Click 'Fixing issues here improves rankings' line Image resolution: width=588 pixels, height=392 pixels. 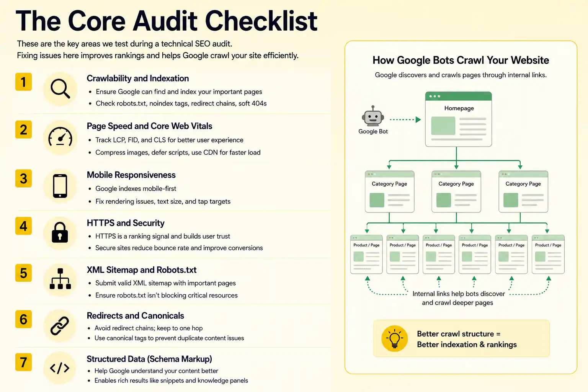158,56
